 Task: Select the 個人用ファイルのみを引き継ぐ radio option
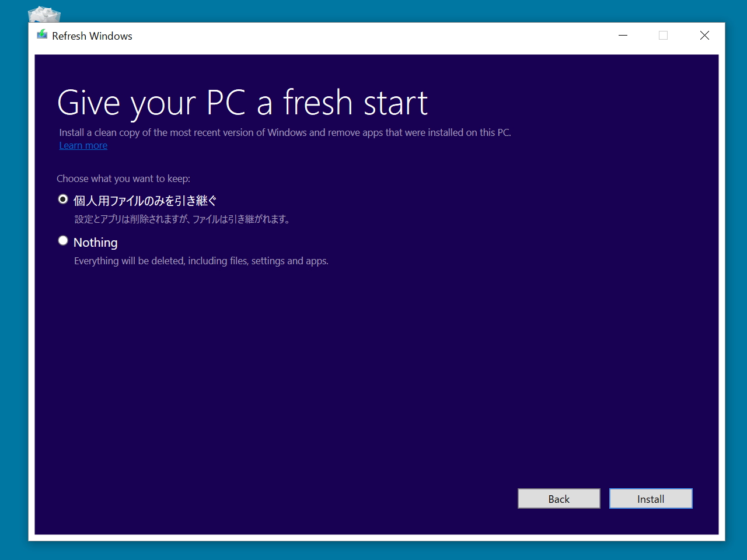point(63,199)
